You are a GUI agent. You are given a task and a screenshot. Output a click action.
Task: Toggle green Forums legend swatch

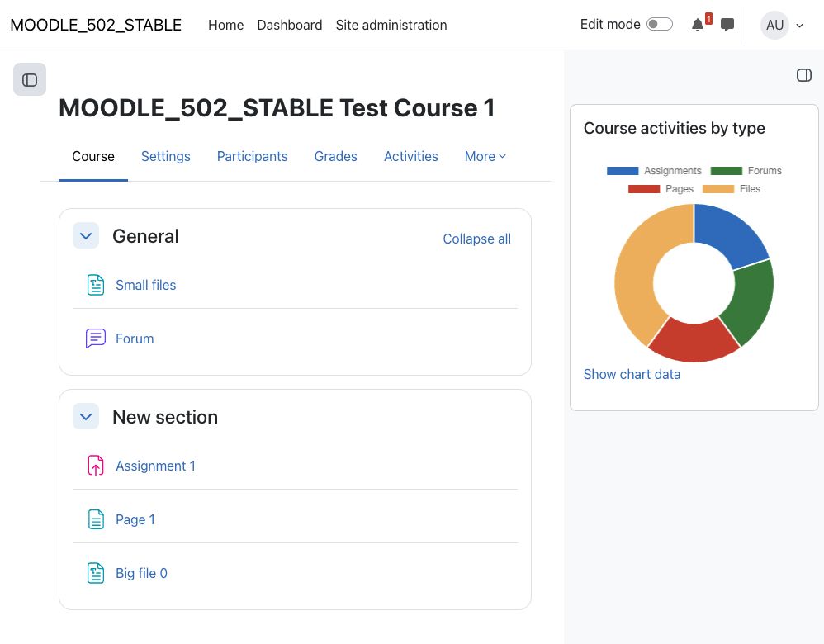[727, 171]
